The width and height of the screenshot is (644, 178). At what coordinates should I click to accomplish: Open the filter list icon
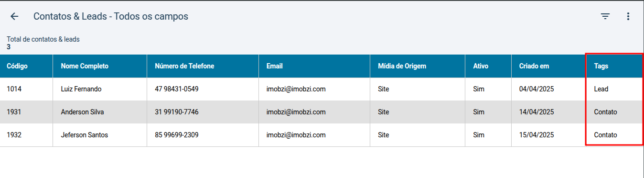(x=605, y=16)
